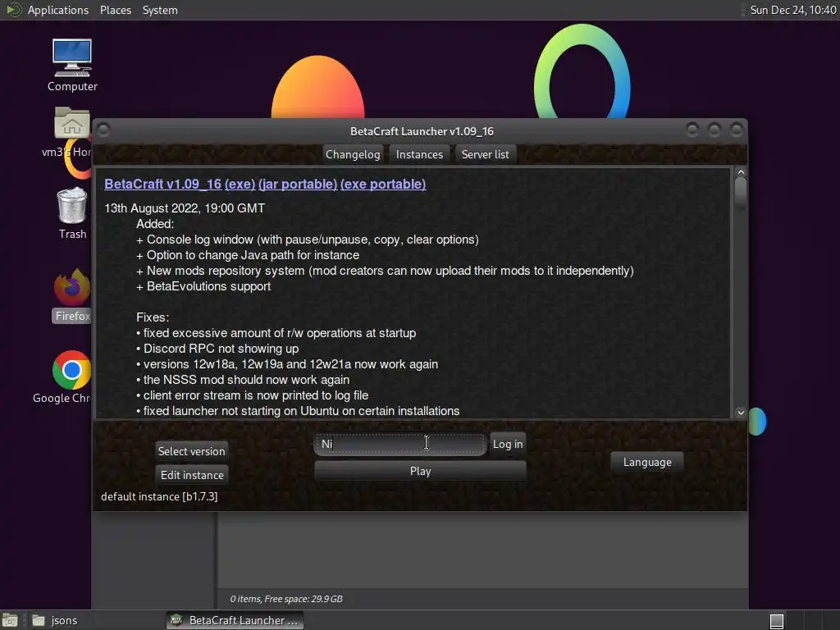Click the '13th August 2022, 19:00 GMT' date text
The image size is (840, 630).
click(185, 208)
